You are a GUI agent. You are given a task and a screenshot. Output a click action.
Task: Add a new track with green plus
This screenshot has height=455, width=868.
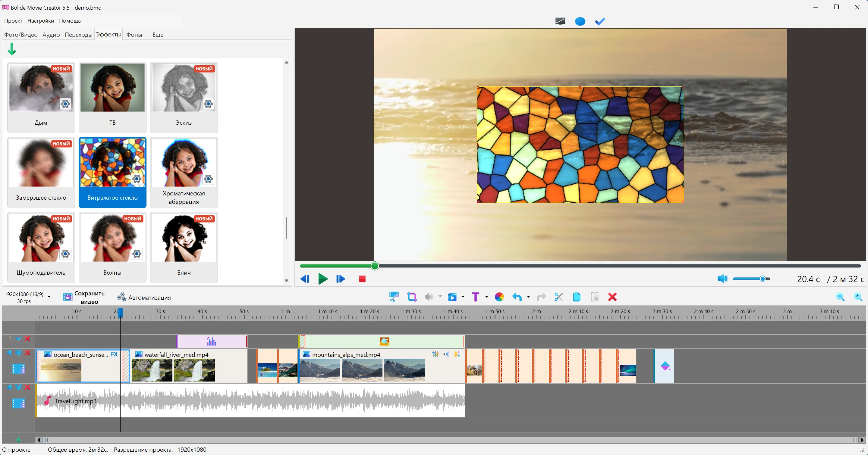click(18, 440)
